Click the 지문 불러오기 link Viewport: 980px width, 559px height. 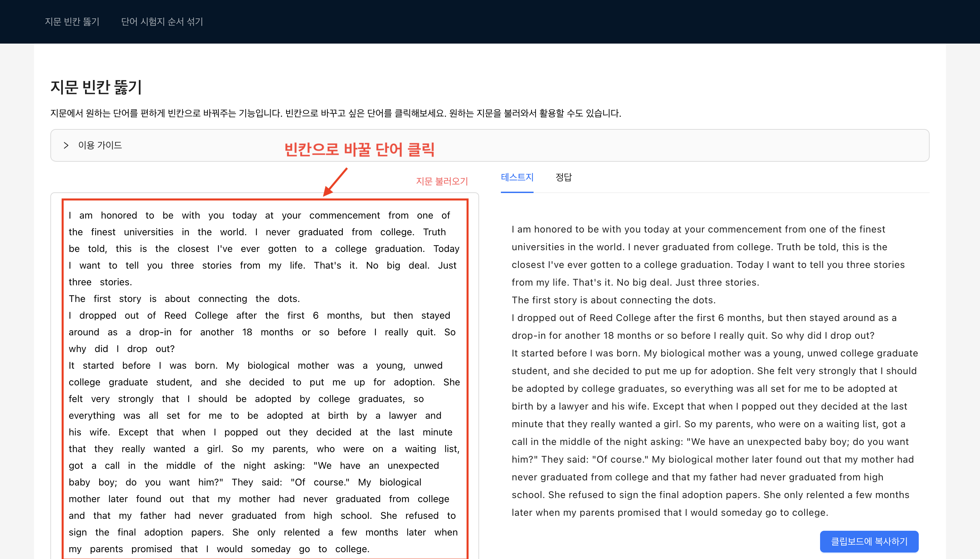coord(442,181)
